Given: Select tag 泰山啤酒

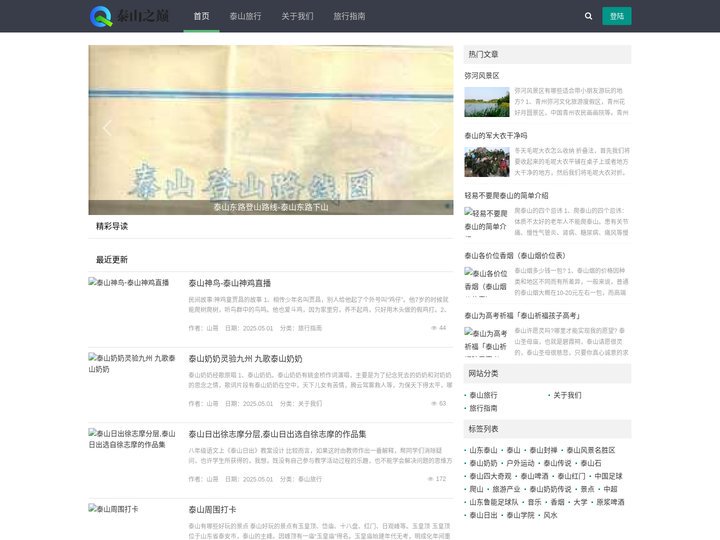Looking at the screenshot, I should (534, 477).
